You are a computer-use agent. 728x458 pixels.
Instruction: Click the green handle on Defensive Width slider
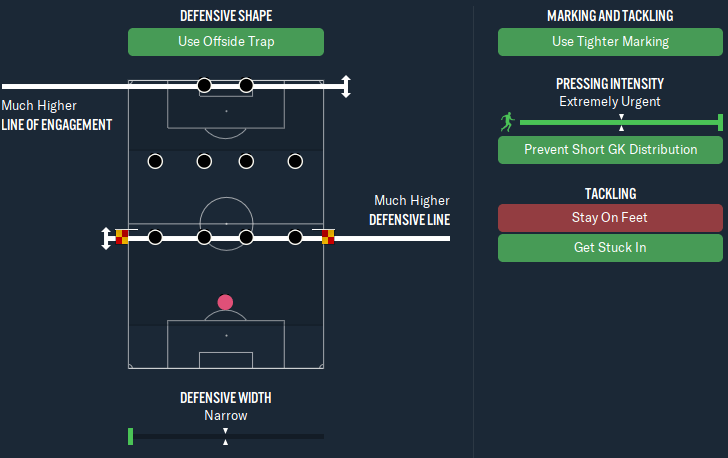130,437
